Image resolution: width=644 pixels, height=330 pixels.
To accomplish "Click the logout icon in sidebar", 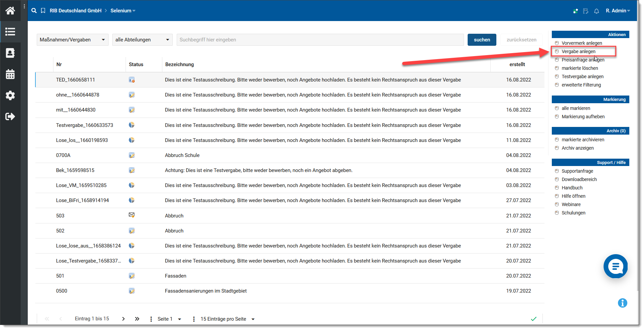I will pos(10,117).
